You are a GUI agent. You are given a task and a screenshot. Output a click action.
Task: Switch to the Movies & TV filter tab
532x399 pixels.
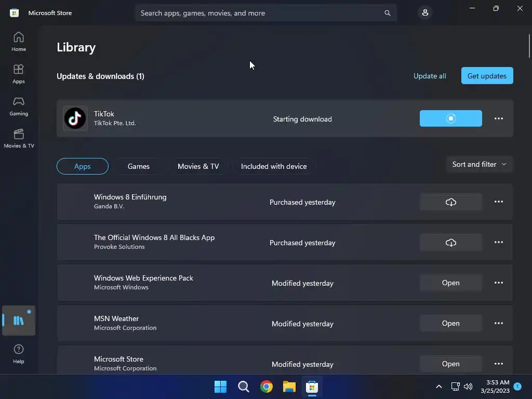point(198,166)
